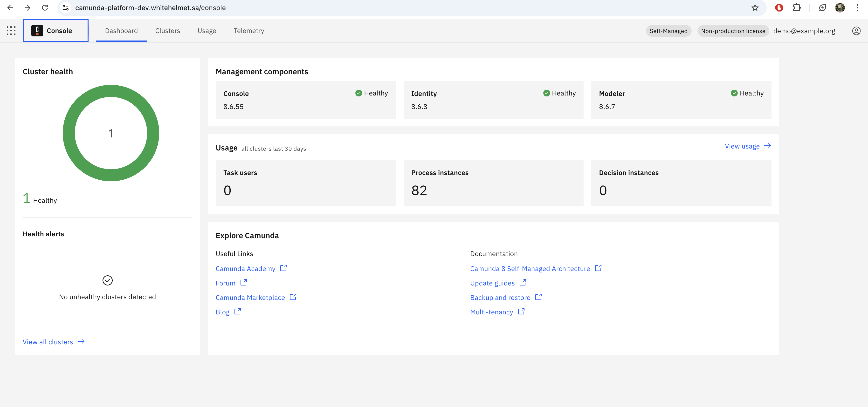
Task: Click the leaf performance icon in toolbar
Action: [x=822, y=8]
